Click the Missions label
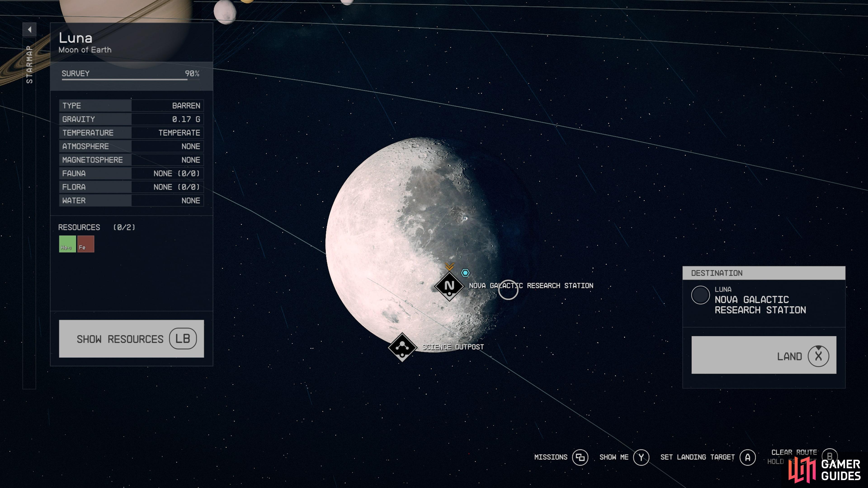 pyautogui.click(x=551, y=457)
